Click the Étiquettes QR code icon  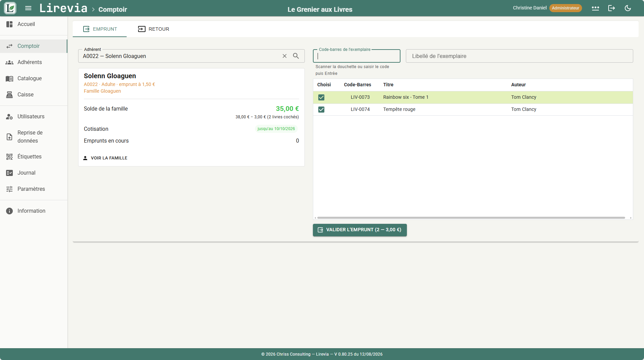(9, 157)
